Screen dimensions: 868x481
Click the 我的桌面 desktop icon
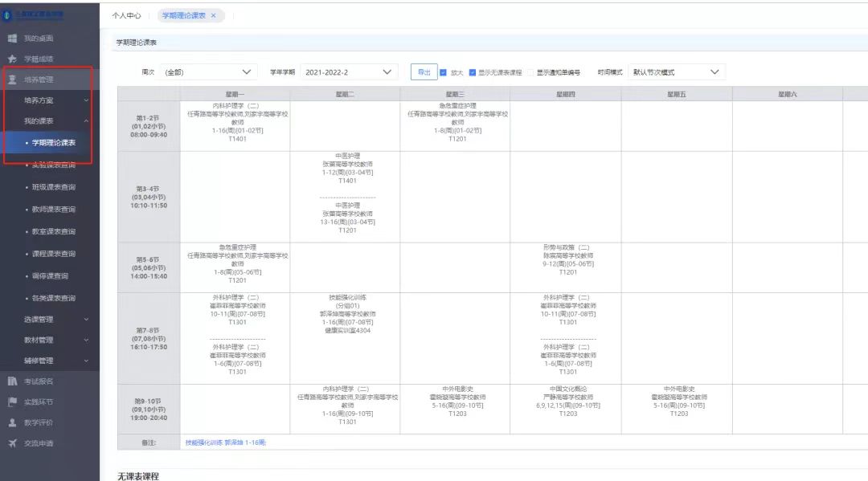coord(12,39)
